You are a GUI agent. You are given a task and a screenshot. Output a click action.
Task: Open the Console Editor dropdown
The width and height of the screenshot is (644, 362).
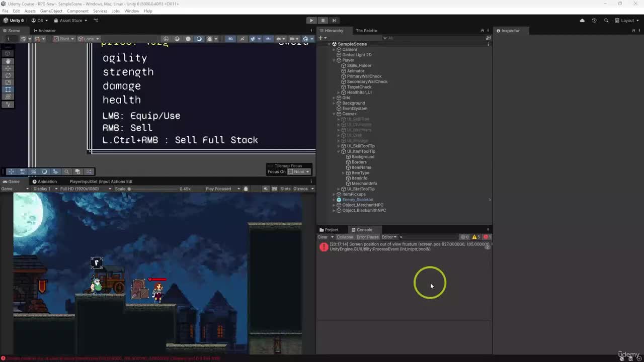click(389, 237)
